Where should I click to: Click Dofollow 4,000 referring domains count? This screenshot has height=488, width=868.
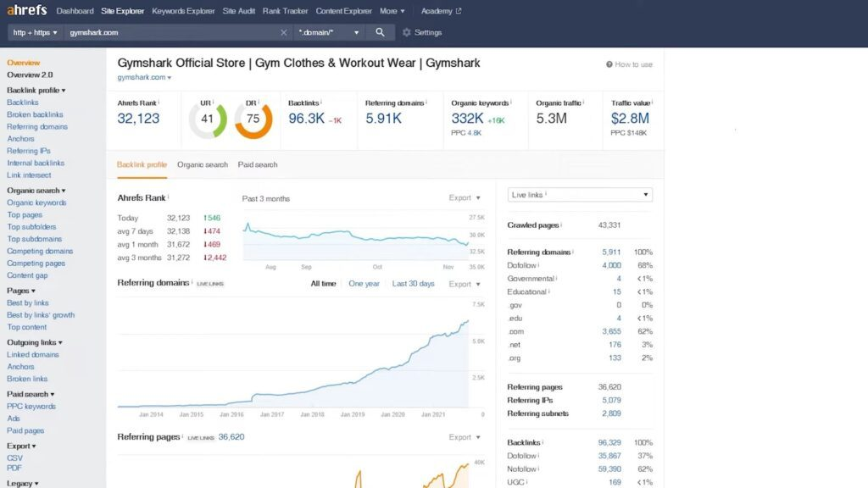(611, 265)
